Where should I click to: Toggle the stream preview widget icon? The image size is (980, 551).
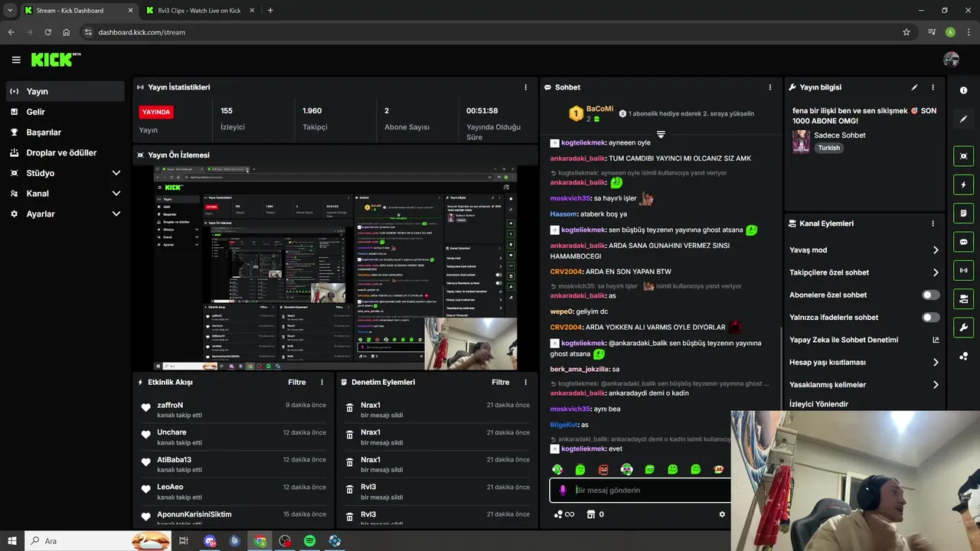(x=963, y=155)
